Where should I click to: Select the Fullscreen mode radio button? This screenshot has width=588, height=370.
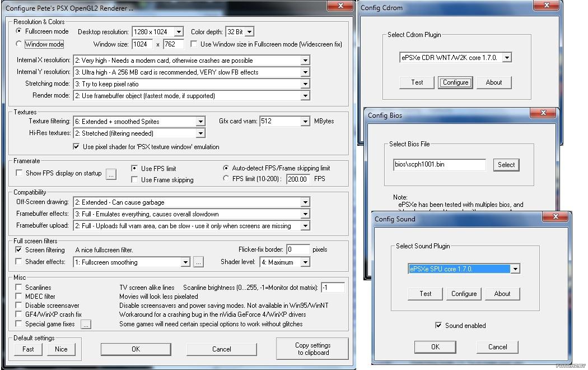point(18,31)
